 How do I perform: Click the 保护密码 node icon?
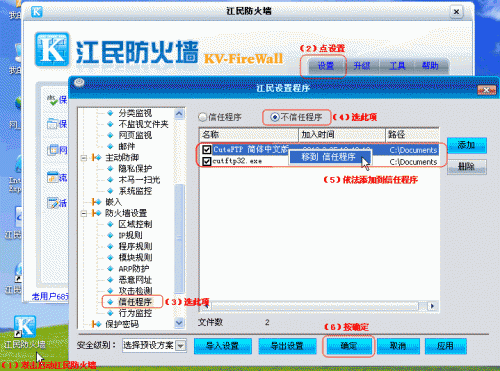[97, 324]
